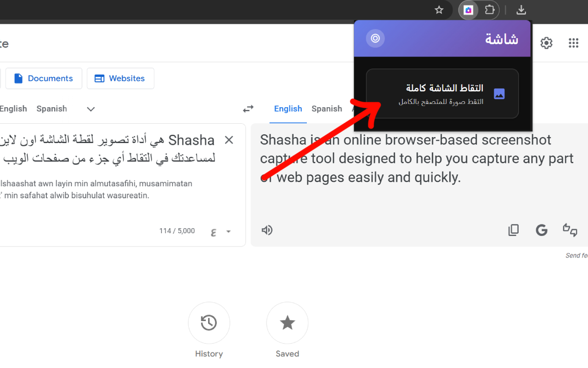Click the شاشة popup title

502,39
